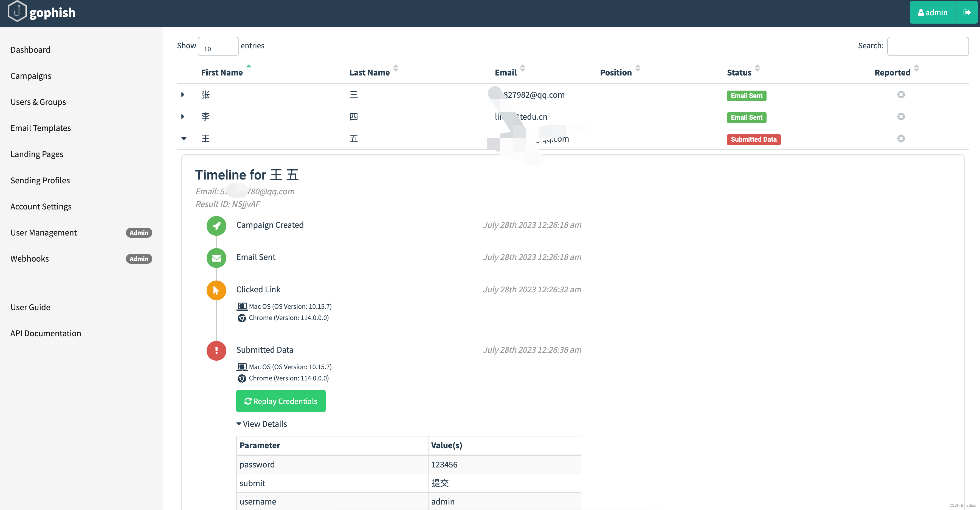Expand the 李 四 row details
The height and width of the screenshot is (510, 980).
(183, 116)
